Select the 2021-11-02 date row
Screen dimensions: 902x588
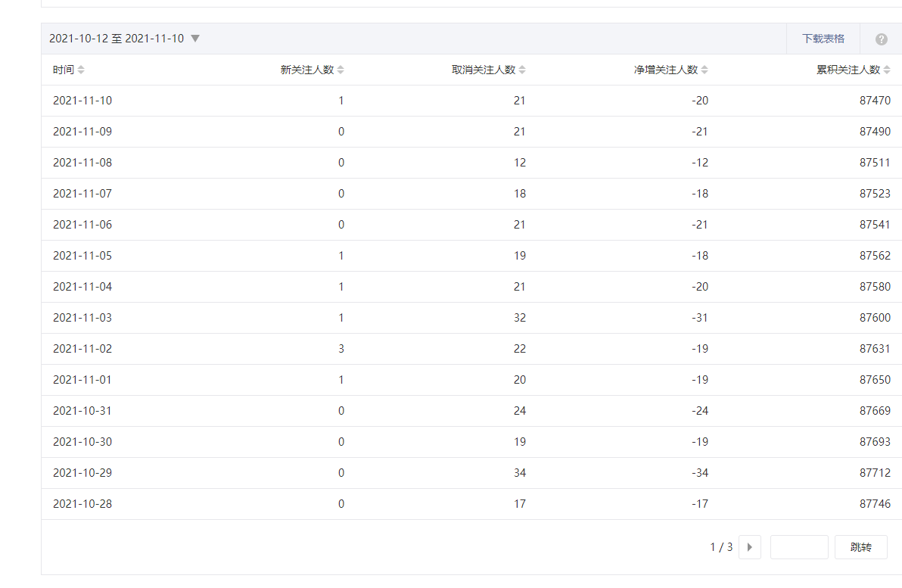82,349
